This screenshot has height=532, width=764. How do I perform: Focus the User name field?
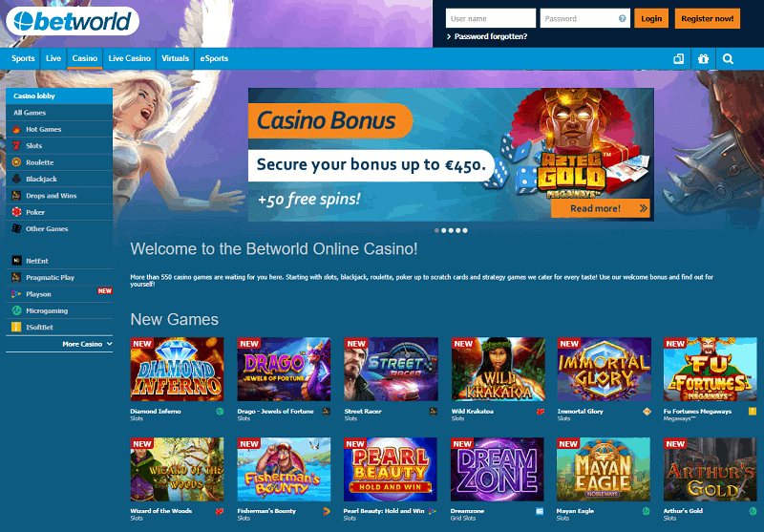pyautogui.click(x=491, y=18)
